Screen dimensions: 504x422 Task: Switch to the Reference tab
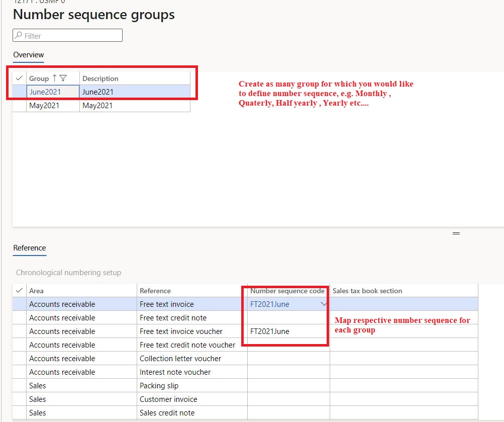click(x=29, y=248)
